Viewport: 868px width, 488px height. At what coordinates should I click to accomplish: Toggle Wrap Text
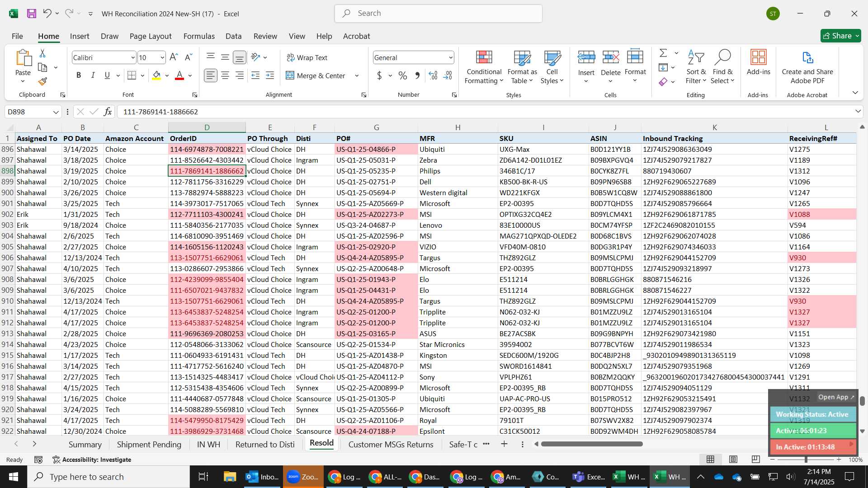point(307,57)
